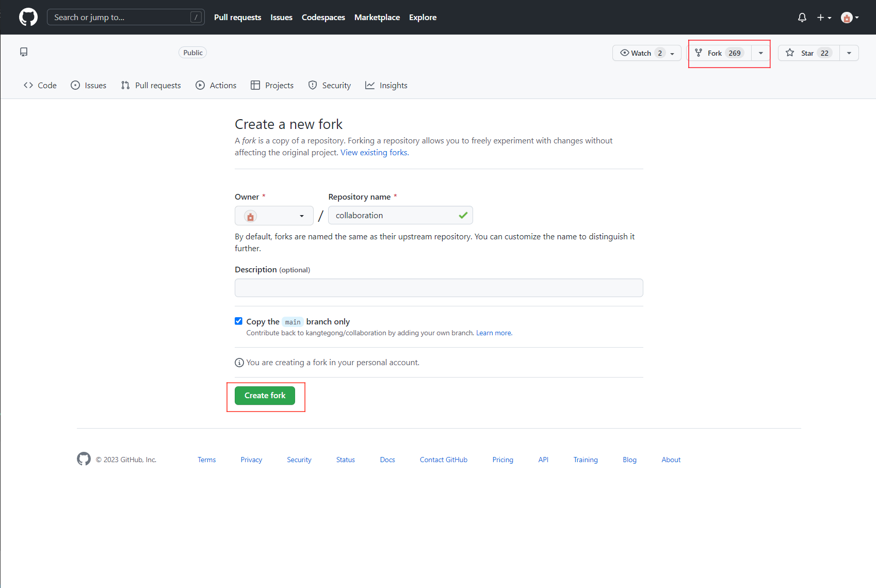This screenshot has width=876, height=588.
Task: Open the footer Security link
Action: pos(299,460)
